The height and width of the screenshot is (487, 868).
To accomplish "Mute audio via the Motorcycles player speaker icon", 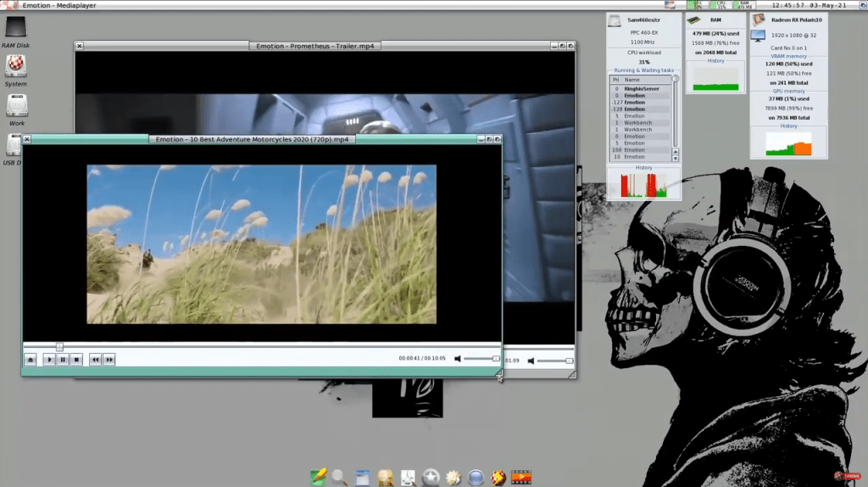I will [458, 359].
